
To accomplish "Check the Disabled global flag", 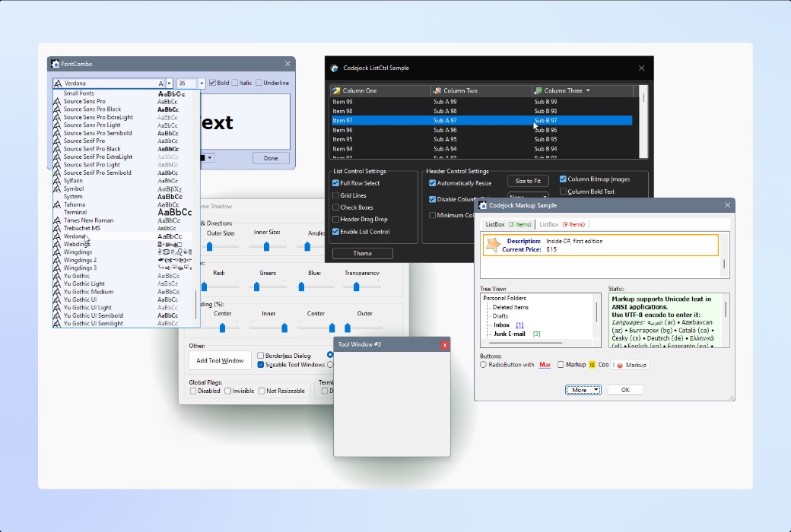I will (192, 391).
